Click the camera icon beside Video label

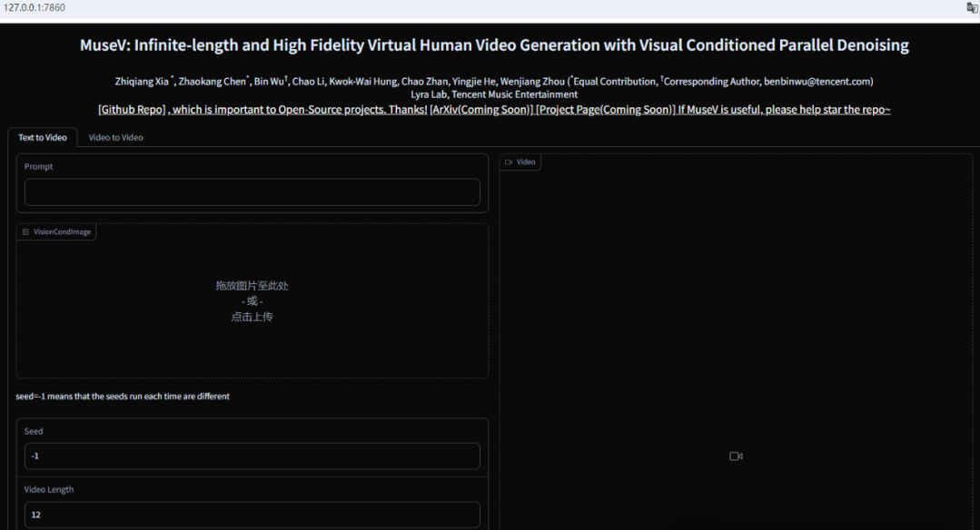pyautogui.click(x=509, y=162)
